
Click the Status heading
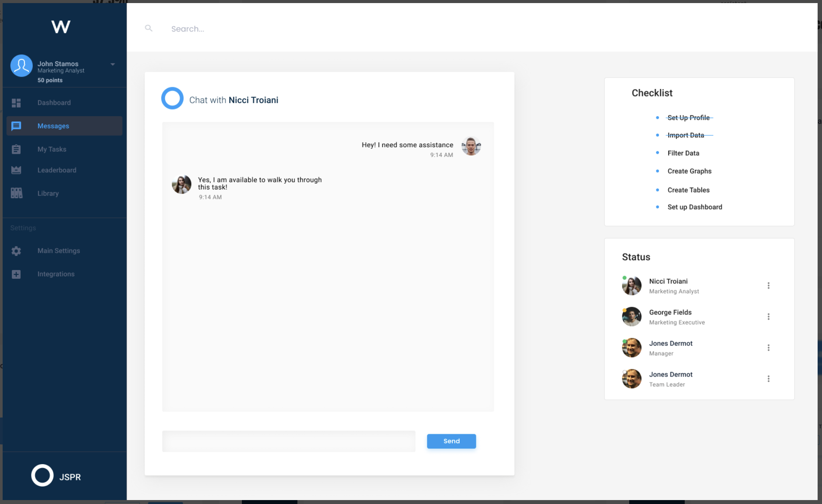[x=636, y=257]
